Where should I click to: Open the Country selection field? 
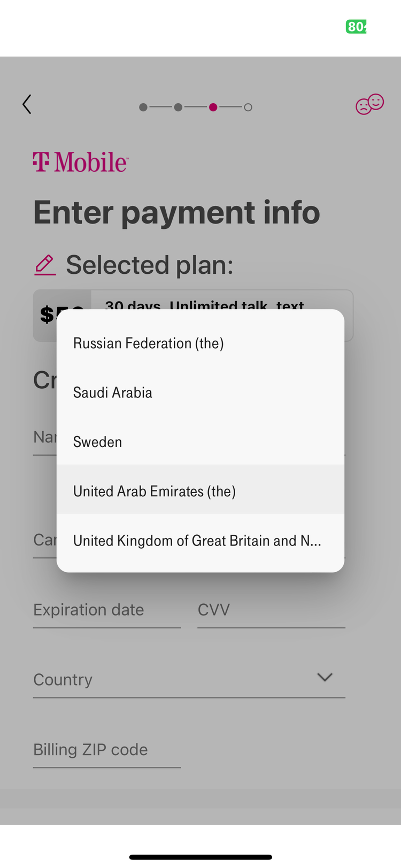[189, 680]
